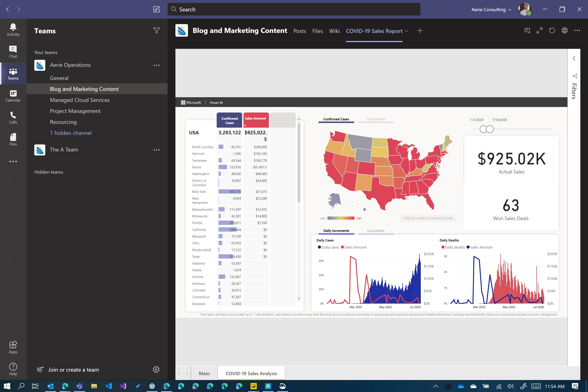
Task: Open tab more options menu
Action: tap(577, 31)
